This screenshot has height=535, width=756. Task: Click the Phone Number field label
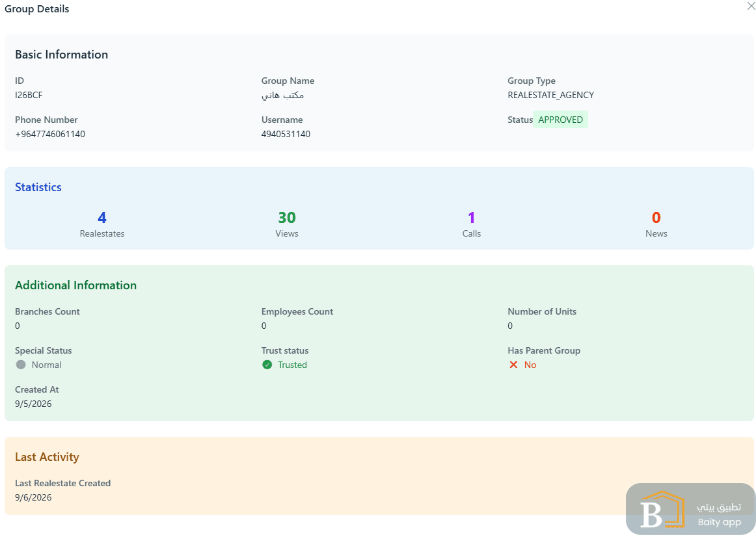[46, 120]
